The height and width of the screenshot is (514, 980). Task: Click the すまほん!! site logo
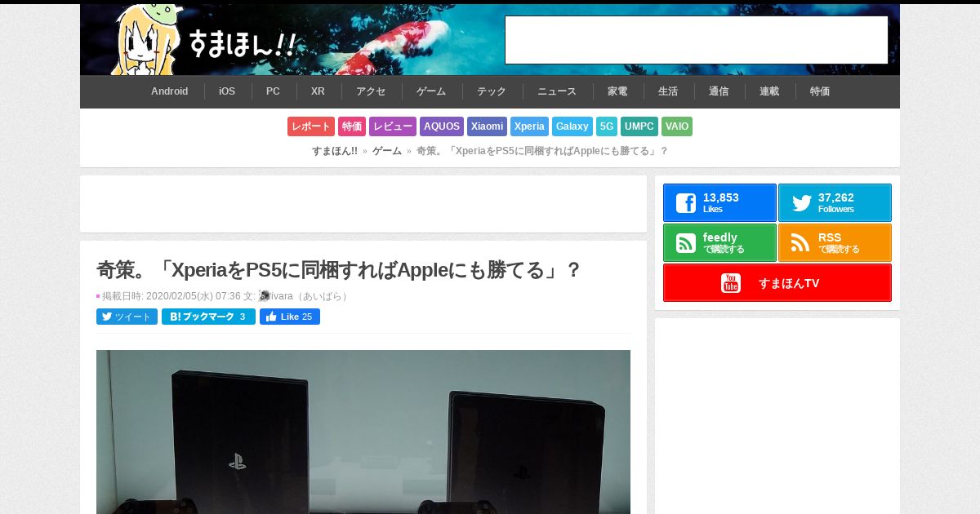click(203, 40)
